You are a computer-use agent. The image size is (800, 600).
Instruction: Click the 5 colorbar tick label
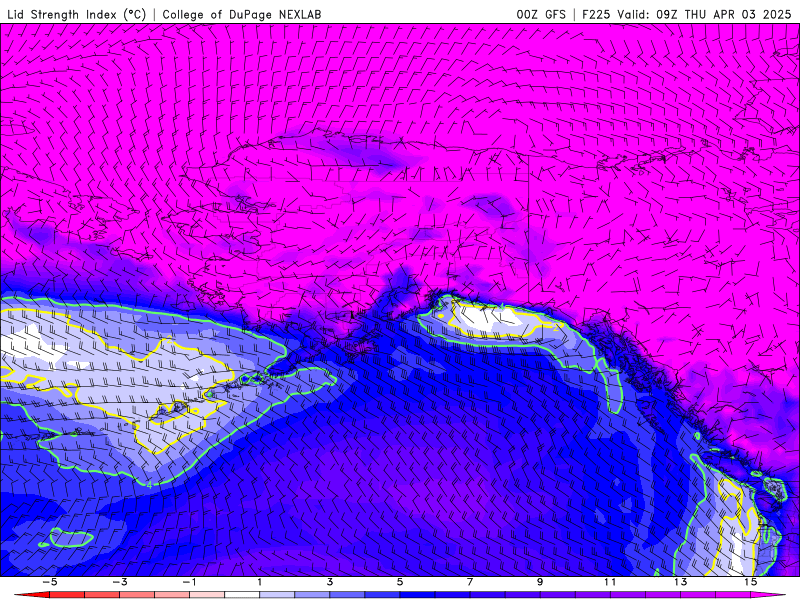[400, 582]
